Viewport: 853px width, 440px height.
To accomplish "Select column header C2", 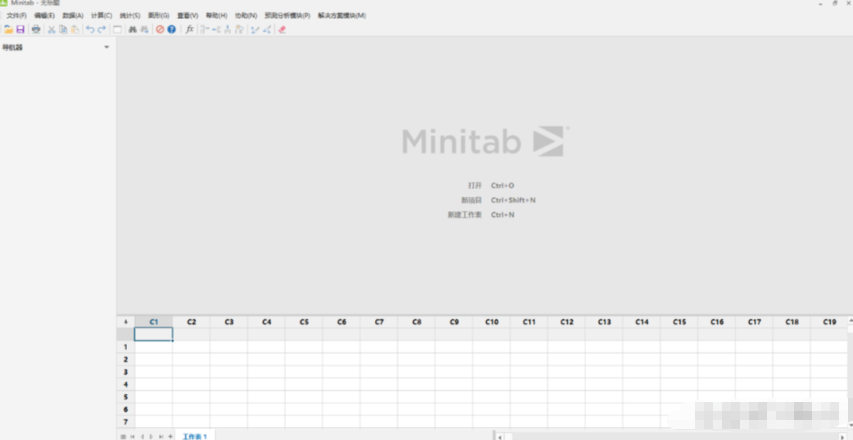I will coord(191,322).
